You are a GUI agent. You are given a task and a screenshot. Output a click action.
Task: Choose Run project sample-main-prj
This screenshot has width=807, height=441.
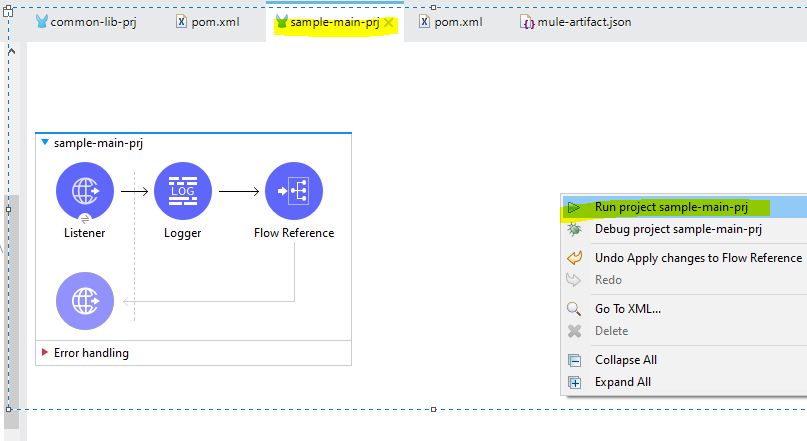pyautogui.click(x=671, y=208)
